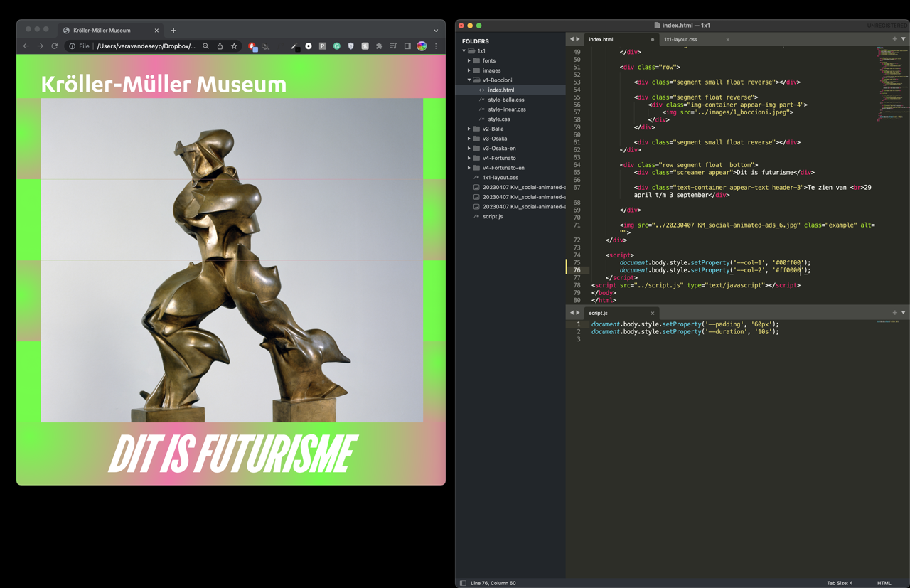Click the share icon in address bar

pos(220,46)
